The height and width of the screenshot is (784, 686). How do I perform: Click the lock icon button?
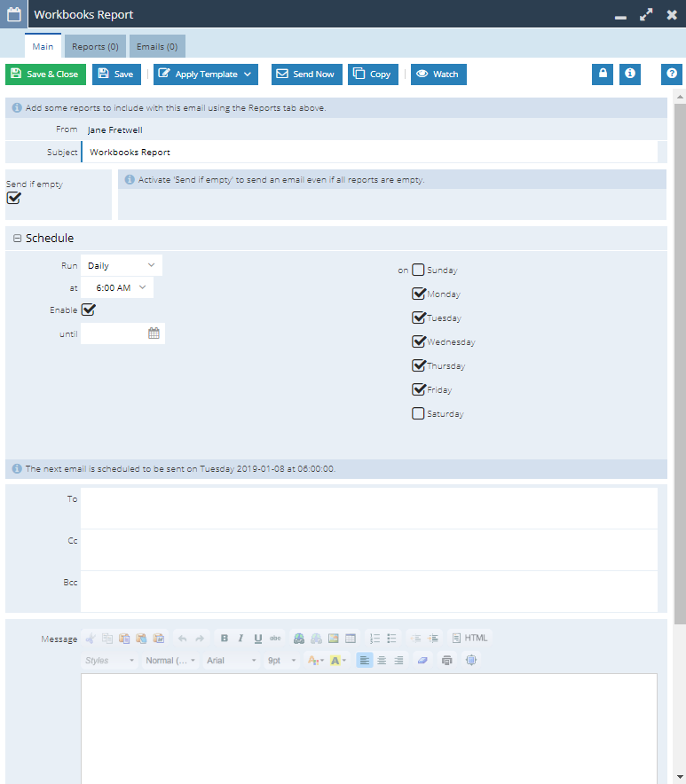click(x=603, y=74)
